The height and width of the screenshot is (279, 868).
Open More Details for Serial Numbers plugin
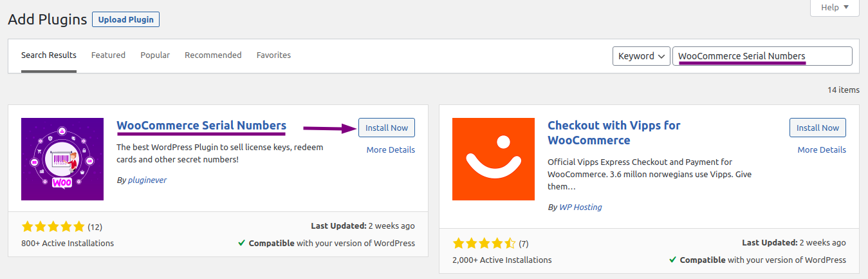tap(391, 150)
